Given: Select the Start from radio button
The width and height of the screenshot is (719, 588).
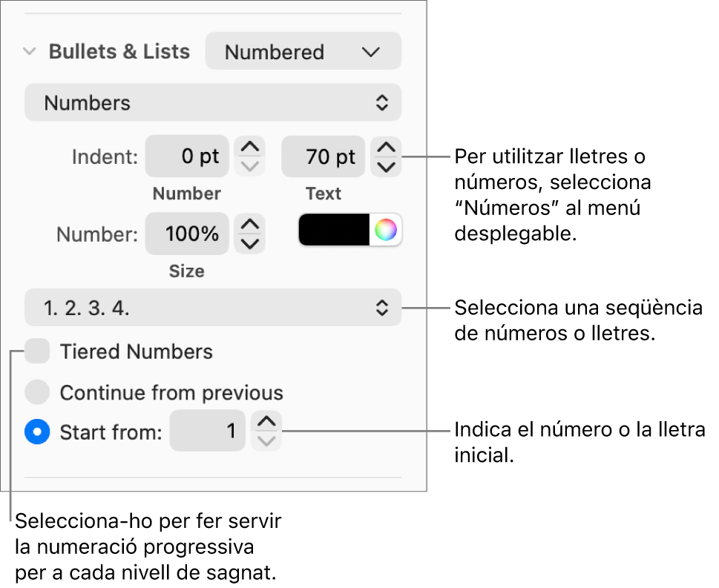Looking at the screenshot, I should pos(37,432).
